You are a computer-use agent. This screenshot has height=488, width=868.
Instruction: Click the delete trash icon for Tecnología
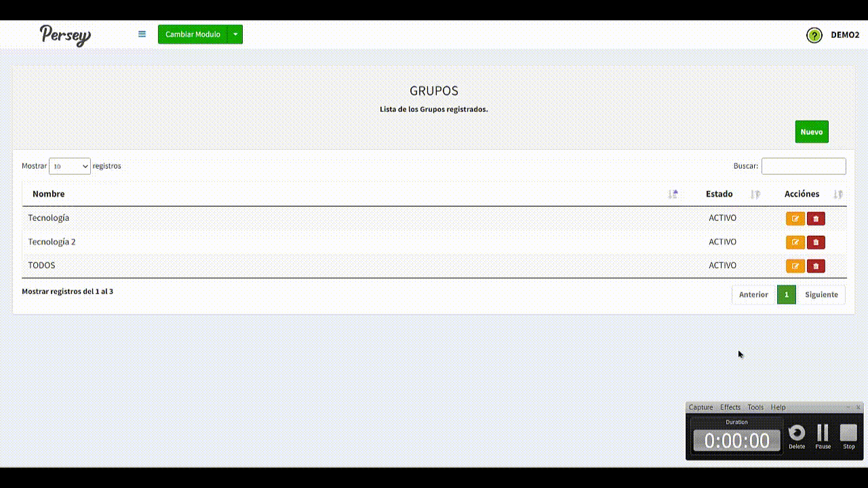click(x=816, y=218)
